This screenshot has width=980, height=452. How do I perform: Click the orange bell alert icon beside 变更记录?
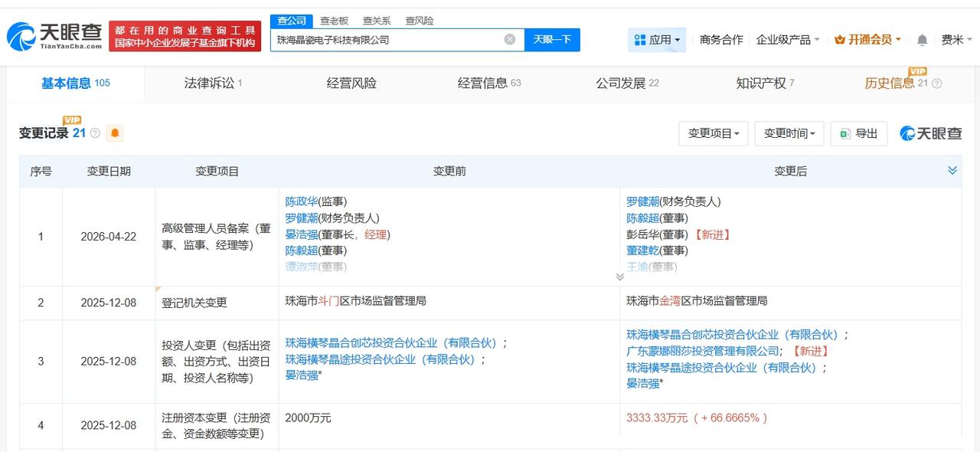[115, 133]
